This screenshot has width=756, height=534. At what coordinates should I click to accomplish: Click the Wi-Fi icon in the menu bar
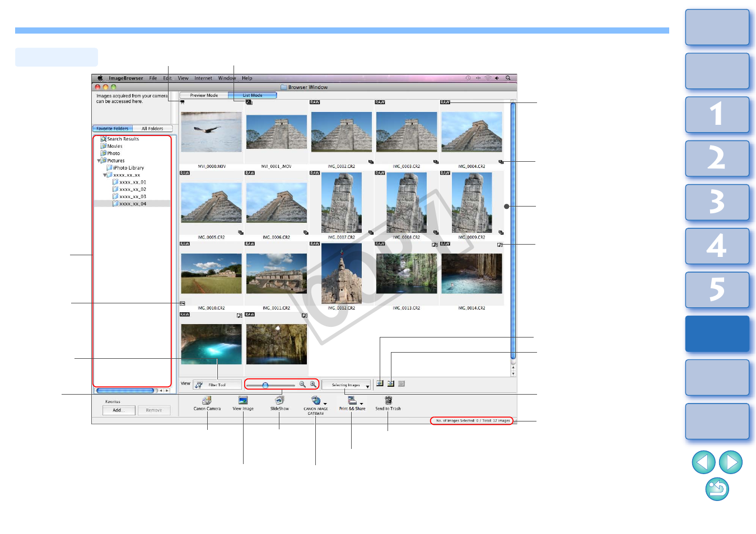click(x=488, y=78)
